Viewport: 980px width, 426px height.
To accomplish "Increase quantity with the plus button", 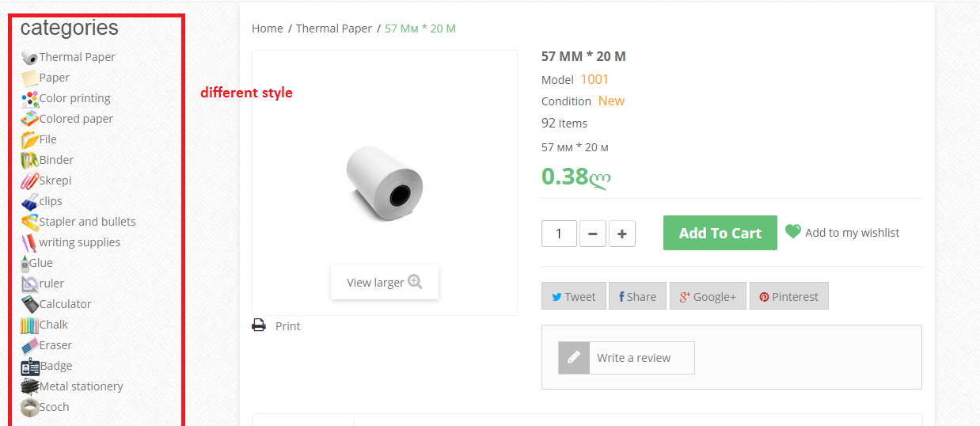I will click(622, 234).
